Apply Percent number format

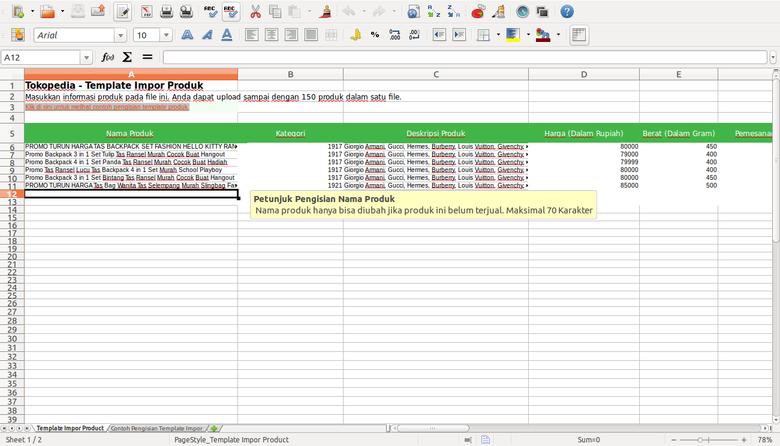375,35
